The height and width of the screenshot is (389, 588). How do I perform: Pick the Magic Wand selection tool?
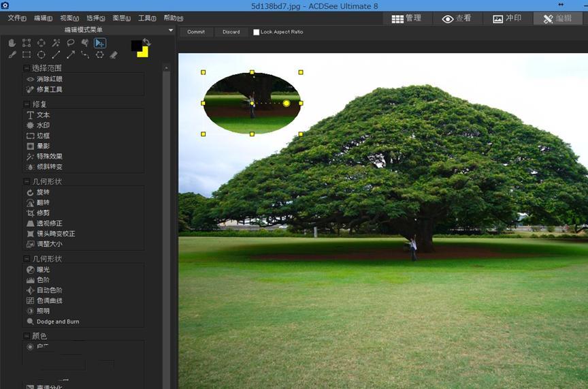56,43
